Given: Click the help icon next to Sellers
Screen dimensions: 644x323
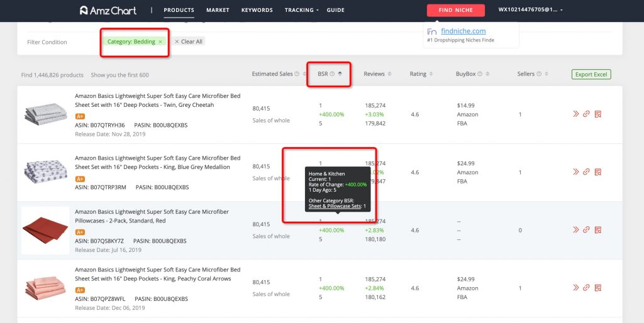Looking at the screenshot, I should (539, 74).
